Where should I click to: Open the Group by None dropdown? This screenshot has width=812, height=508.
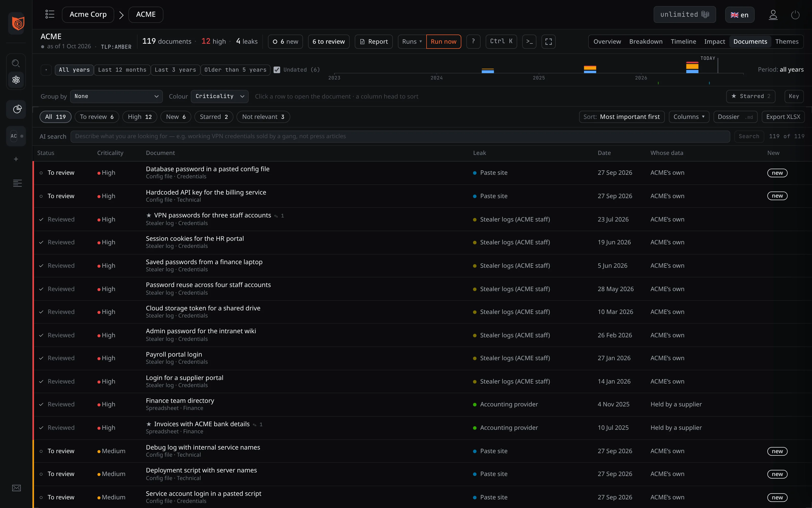[x=116, y=97]
